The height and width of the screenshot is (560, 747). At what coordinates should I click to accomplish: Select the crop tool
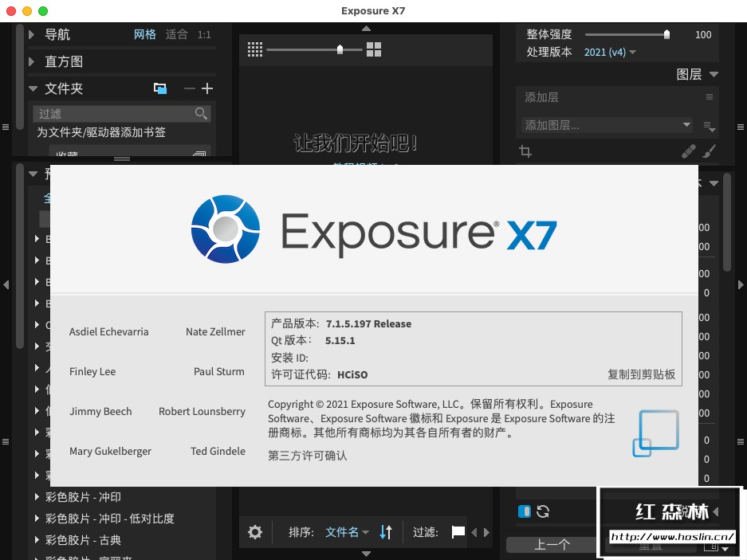525,151
